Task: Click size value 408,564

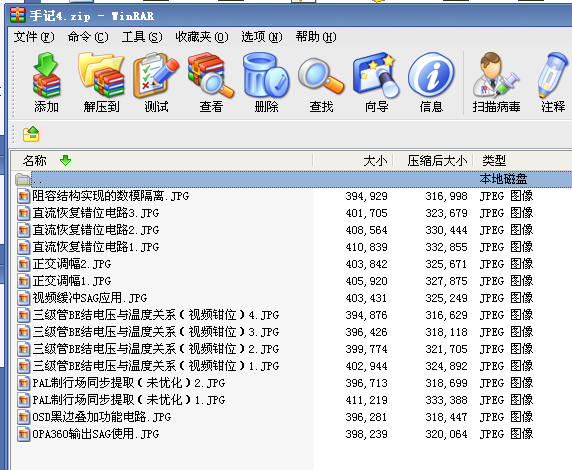Action: [366, 230]
